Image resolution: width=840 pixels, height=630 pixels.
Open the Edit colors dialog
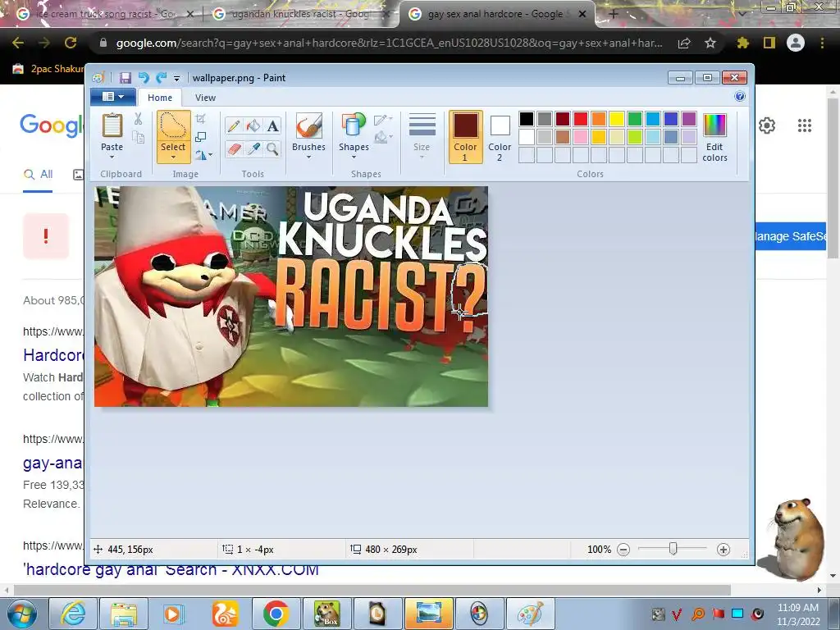[714, 137]
